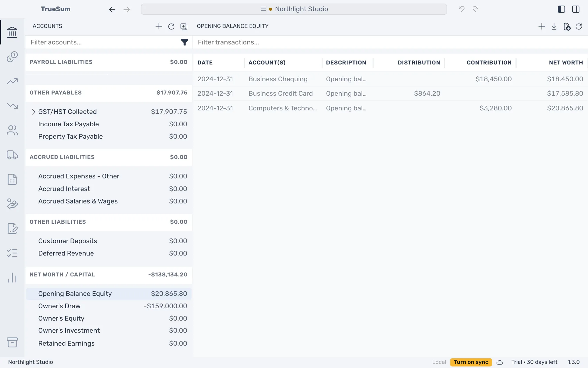Click the redo arrow icon
The image size is (588, 368).
tap(476, 9)
